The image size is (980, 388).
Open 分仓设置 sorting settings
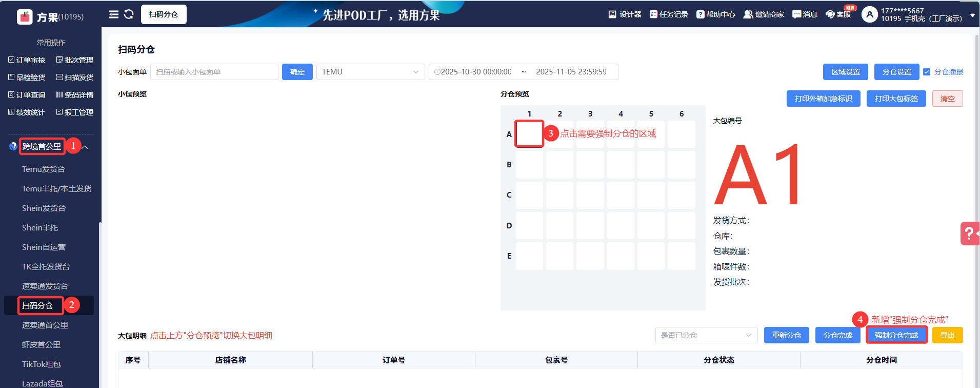coord(897,72)
